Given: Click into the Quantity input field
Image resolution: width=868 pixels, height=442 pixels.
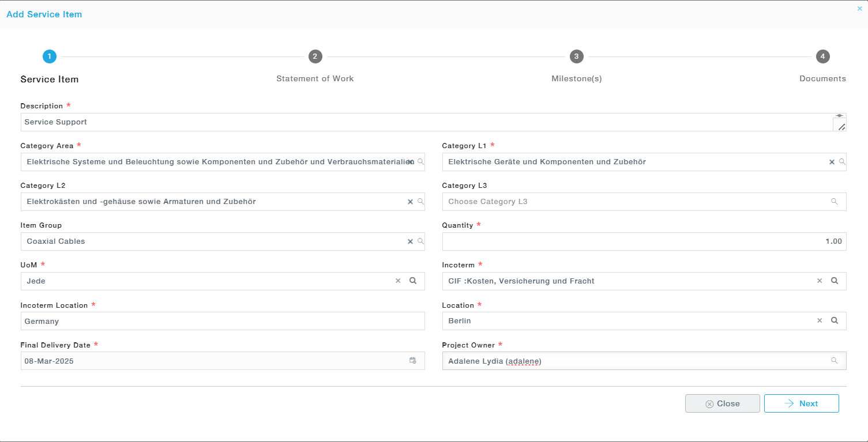Looking at the screenshot, I should click(644, 241).
